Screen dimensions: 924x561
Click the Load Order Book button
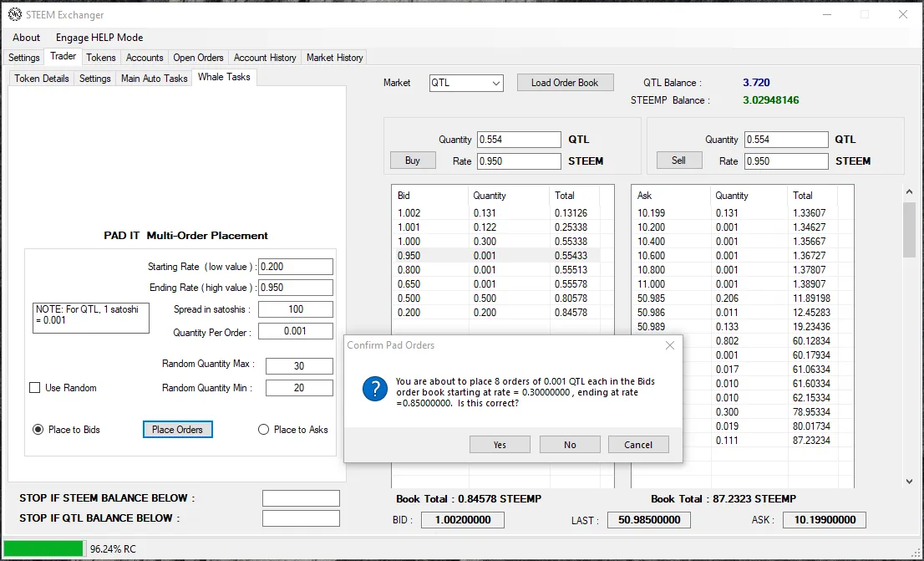pos(565,83)
